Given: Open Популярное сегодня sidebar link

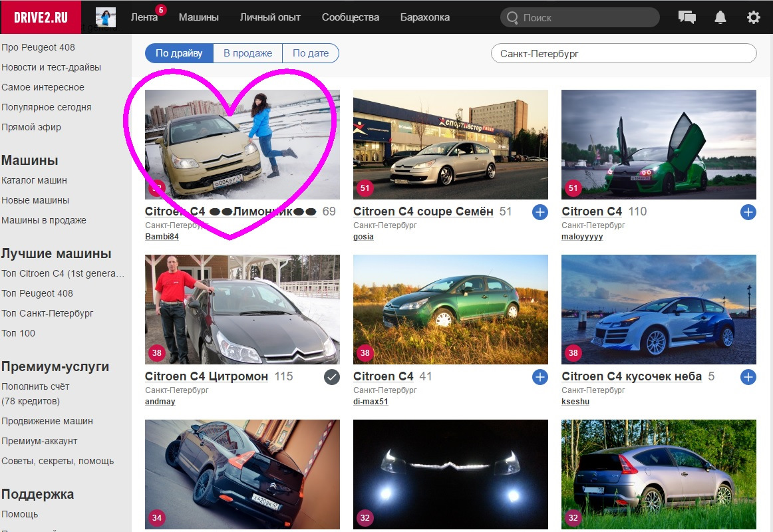Looking at the screenshot, I should click(47, 107).
